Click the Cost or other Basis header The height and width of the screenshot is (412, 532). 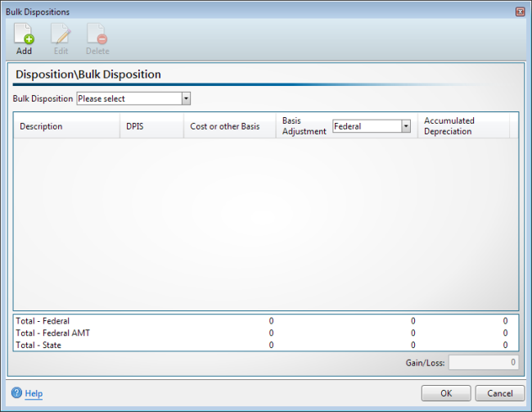tap(225, 126)
